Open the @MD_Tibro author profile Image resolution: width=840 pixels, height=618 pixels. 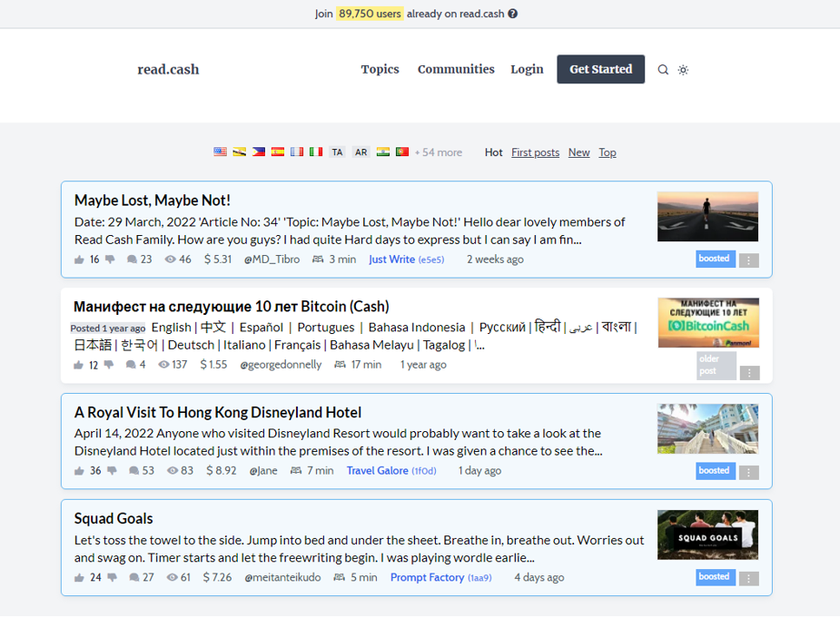(x=272, y=260)
